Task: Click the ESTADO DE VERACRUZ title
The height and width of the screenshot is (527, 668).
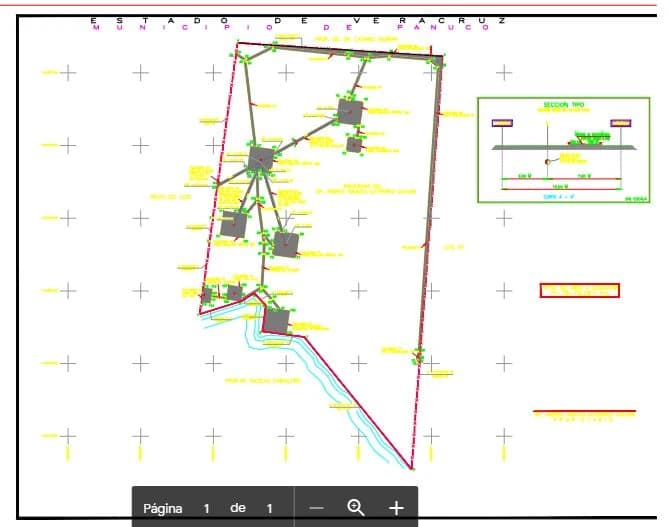Action: (298, 20)
